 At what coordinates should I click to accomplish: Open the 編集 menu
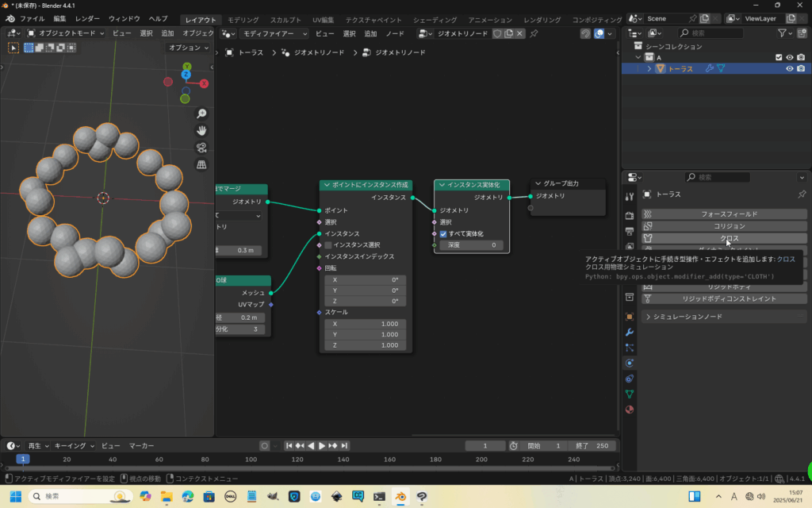click(x=59, y=19)
